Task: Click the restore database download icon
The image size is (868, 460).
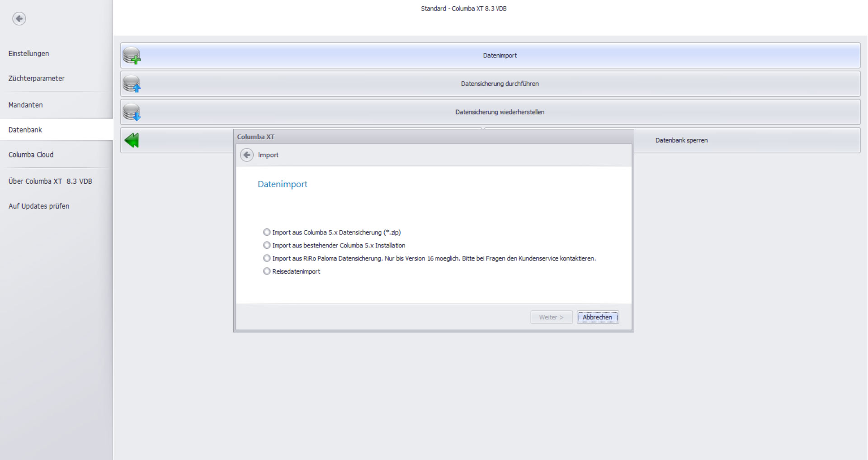Action: (x=132, y=112)
